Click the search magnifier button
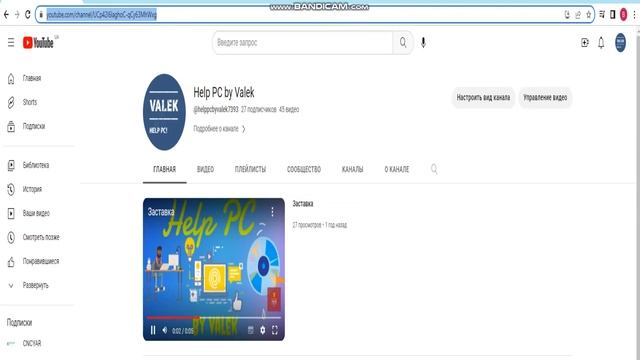Image resolution: width=640 pixels, height=360 pixels. (x=403, y=42)
